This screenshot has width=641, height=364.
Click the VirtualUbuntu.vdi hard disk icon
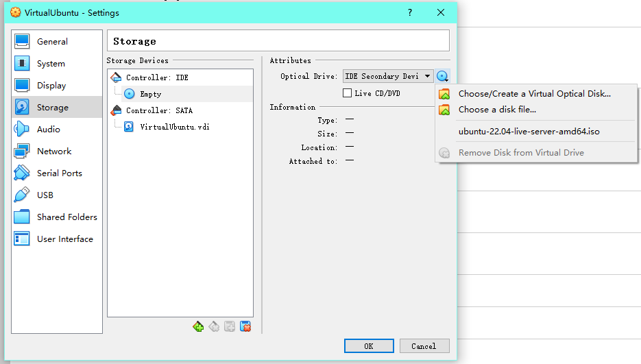pos(129,127)
